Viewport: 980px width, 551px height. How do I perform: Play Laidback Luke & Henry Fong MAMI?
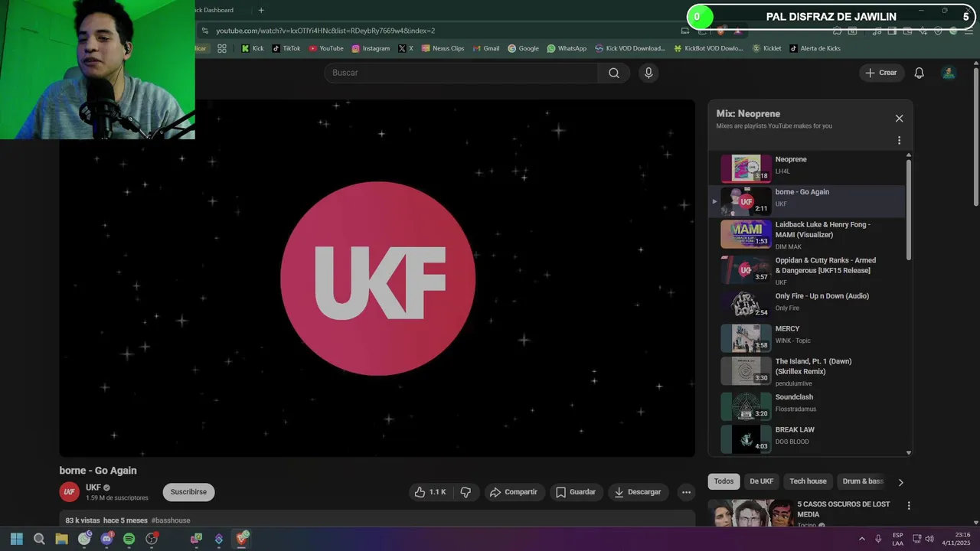[x=808, y=234]
